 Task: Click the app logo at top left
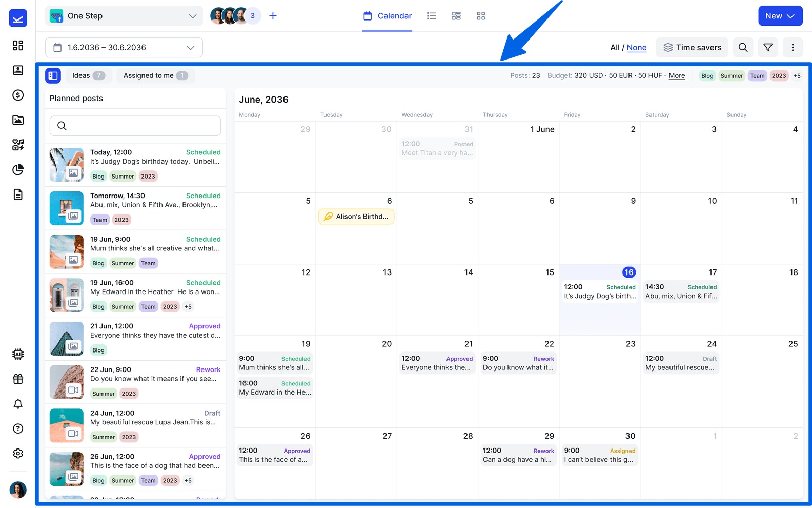pos(18,18)
